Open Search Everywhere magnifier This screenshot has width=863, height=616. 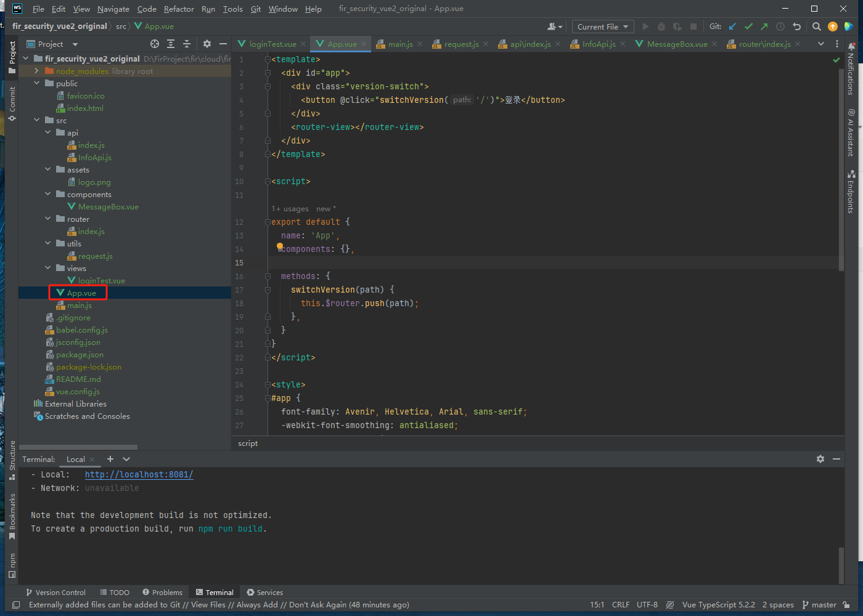coord(817,26)
